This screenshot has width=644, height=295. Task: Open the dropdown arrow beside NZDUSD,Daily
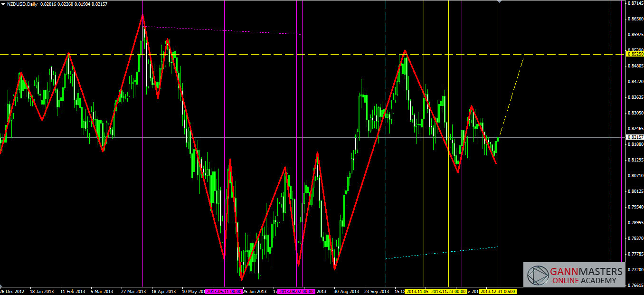tap(3, 4)
